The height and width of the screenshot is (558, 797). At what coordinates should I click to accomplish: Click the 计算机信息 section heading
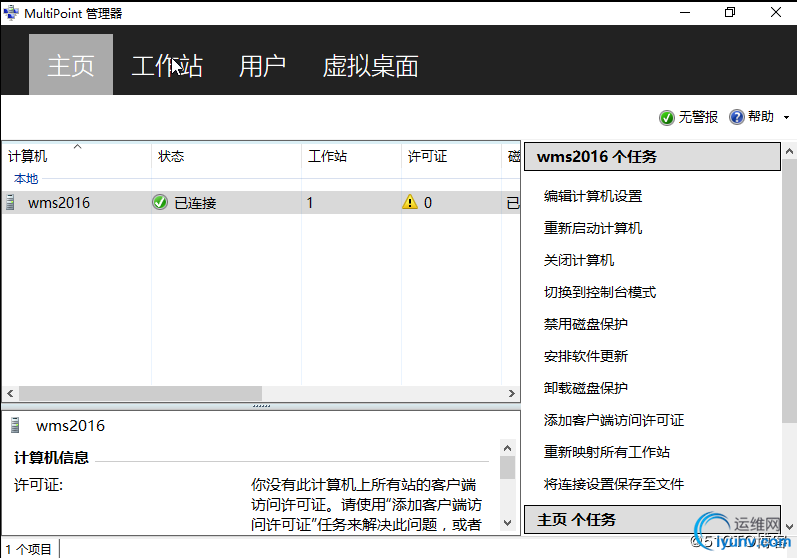[51, 458]
